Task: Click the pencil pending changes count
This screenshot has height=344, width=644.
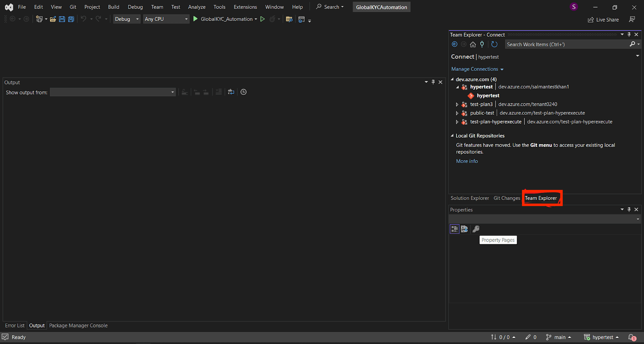Action: point(531,338)
